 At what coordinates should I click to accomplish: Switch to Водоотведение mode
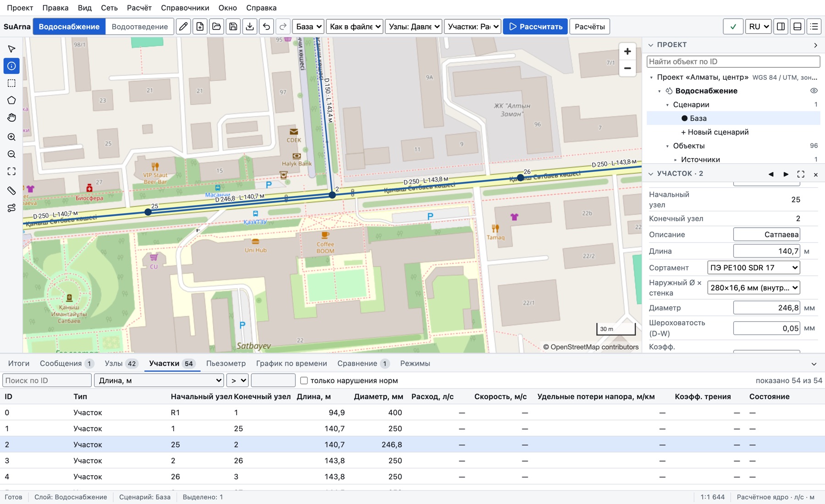[x=140, y=27]
